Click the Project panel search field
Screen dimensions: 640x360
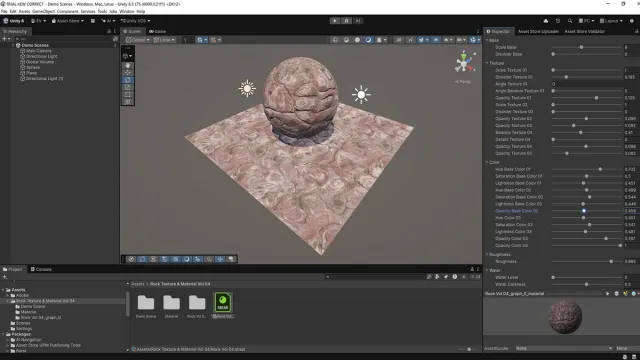(376, 277)
